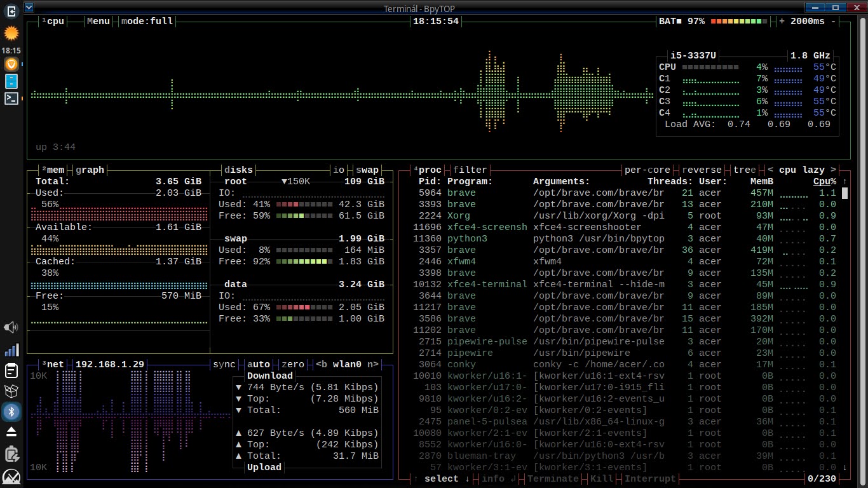This screenshot has height=488, width=868.
Task: Toggle the disks panel display
Action: [238, 170]
